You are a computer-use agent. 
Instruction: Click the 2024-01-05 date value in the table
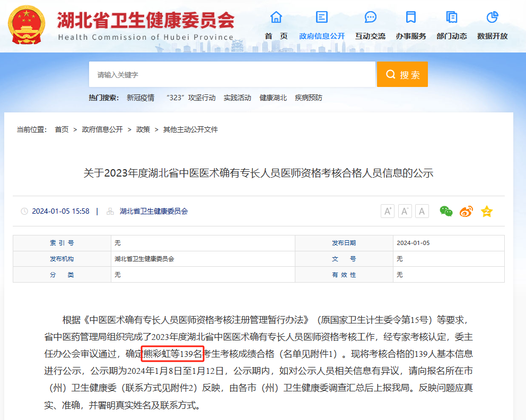(x=413, y=243)
